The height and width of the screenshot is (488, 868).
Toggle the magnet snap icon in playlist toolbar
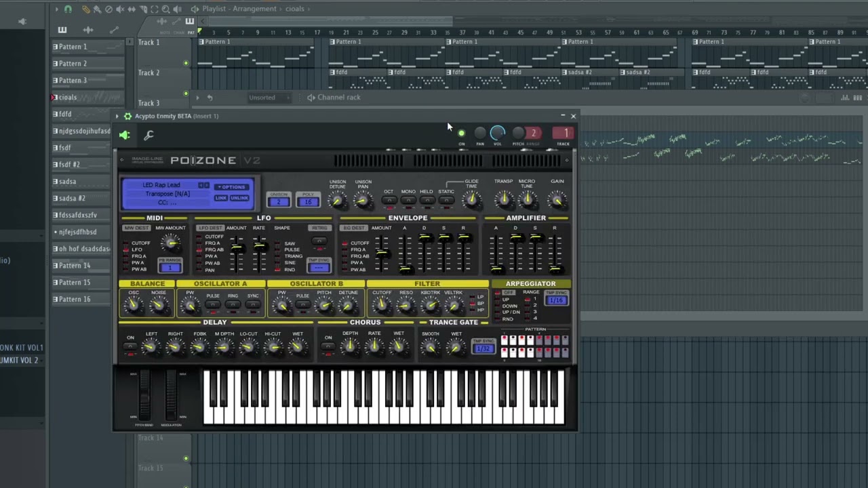[68, 9]
